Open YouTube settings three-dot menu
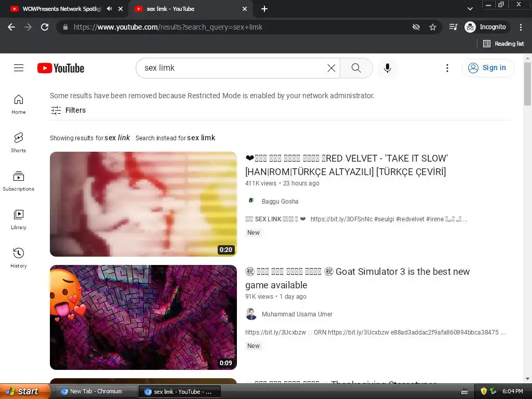This screenshot has width=532, height=399. 447,68
